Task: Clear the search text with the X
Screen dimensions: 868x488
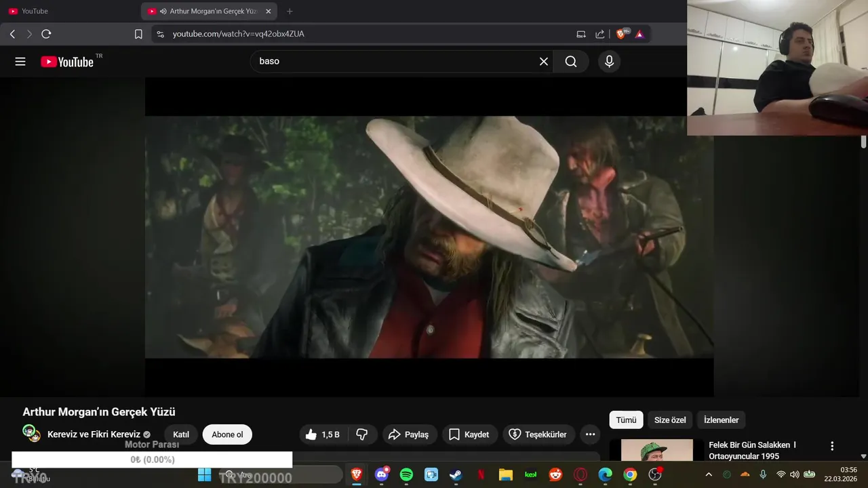Action: point(544,62)
